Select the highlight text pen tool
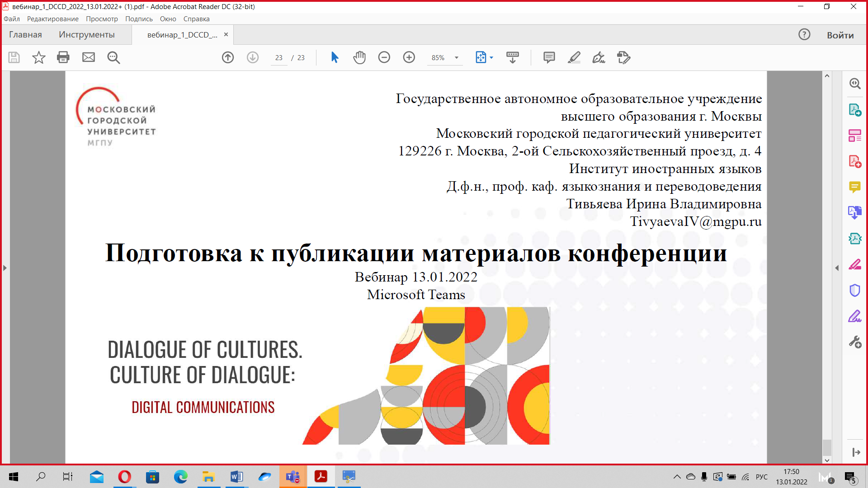Image resolution: width=868 pixels, height=488 pixels. (574, 57)
